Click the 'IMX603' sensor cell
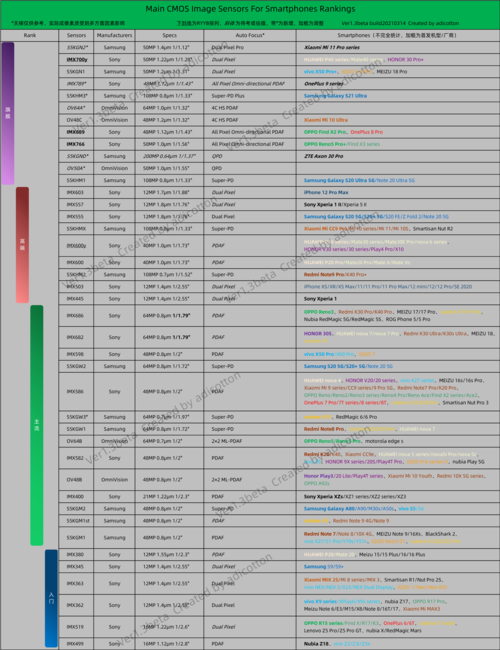 tap(75, 192)
